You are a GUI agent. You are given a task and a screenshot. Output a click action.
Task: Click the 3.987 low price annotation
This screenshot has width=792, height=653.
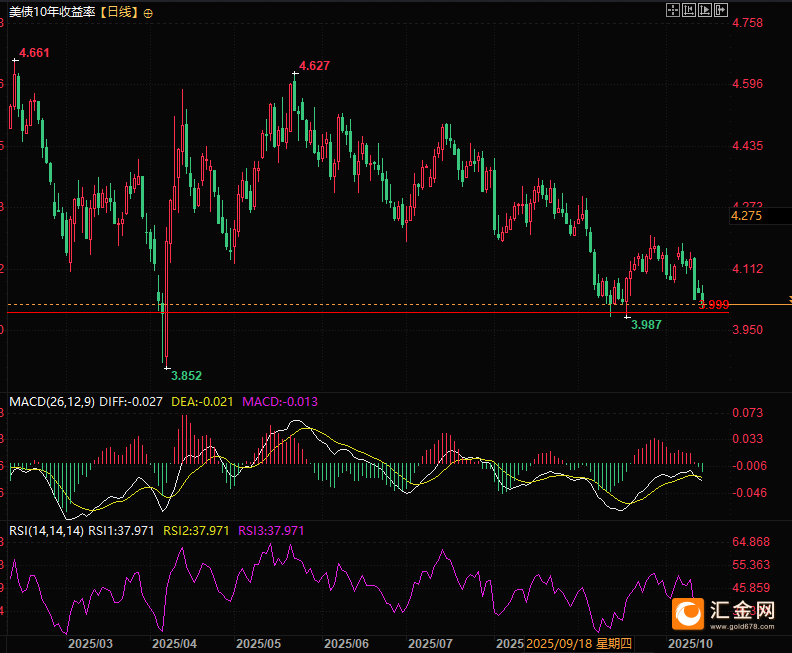646,325
